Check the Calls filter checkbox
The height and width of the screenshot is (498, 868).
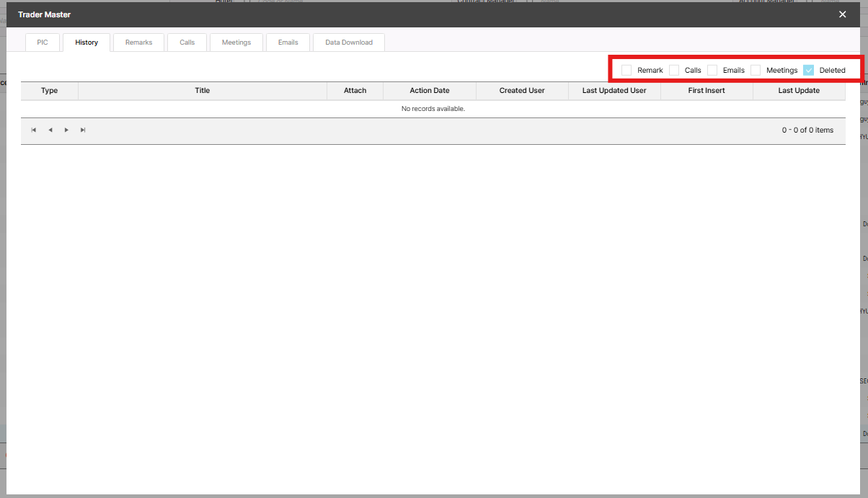674,70
